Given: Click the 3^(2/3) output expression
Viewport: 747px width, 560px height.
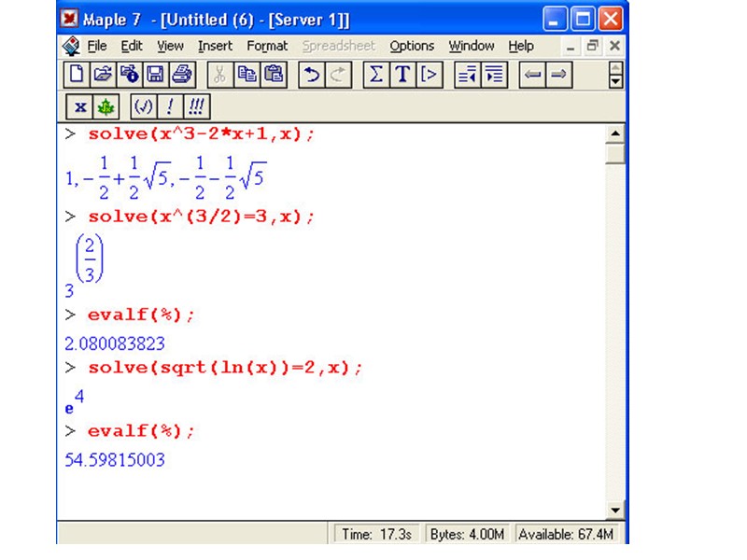Looking at the screenshot, I should 84,266.
